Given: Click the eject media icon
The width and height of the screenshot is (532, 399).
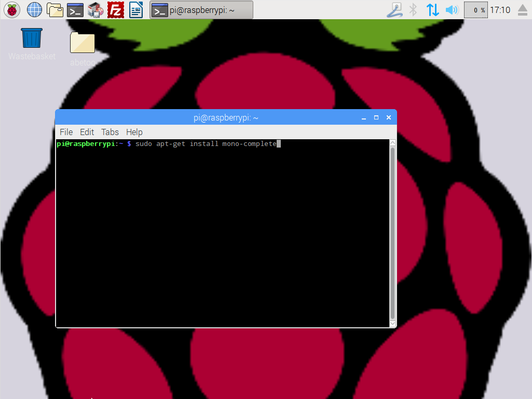Looking at the screenshot, I should coord(522,10).
